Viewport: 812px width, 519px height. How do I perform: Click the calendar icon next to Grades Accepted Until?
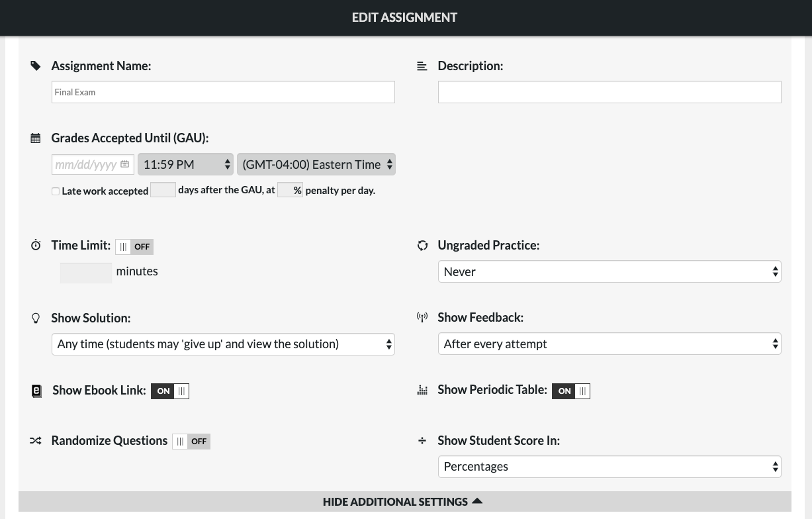pyautogui.click(x=36, y=138)
